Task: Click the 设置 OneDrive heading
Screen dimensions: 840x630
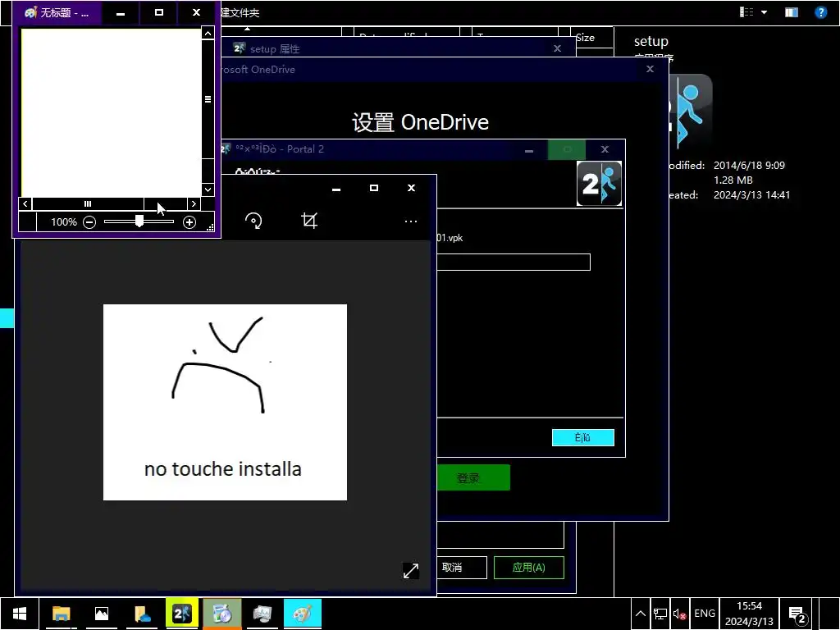Action: tap(421, 122)
